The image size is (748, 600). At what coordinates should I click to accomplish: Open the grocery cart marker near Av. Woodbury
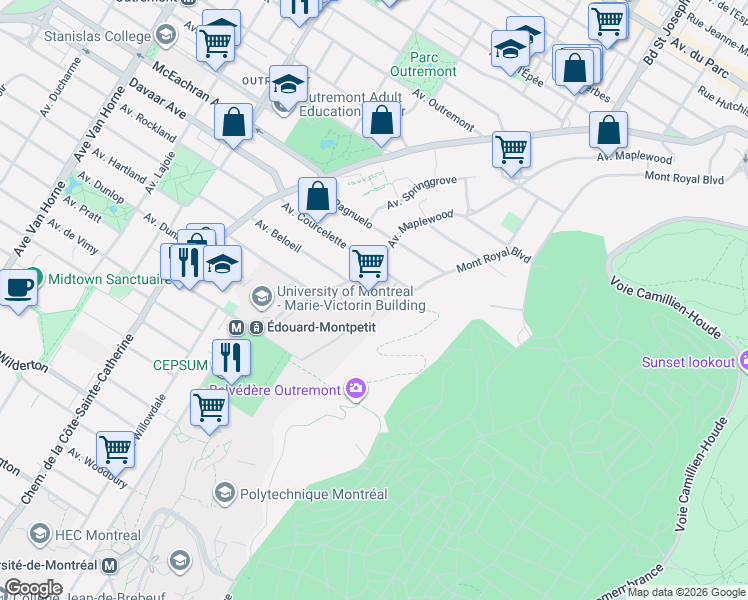115,452
